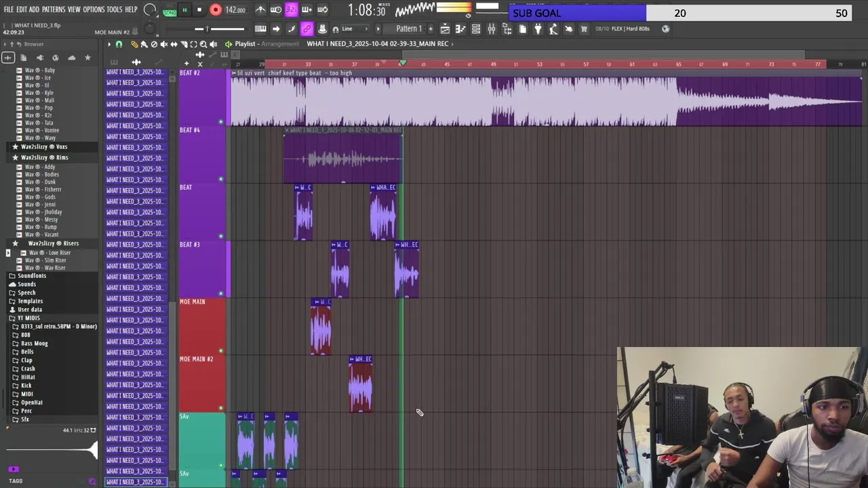Click the browser preview volume wedge
Screen dimensions: 868x488
tap(52, 449)
